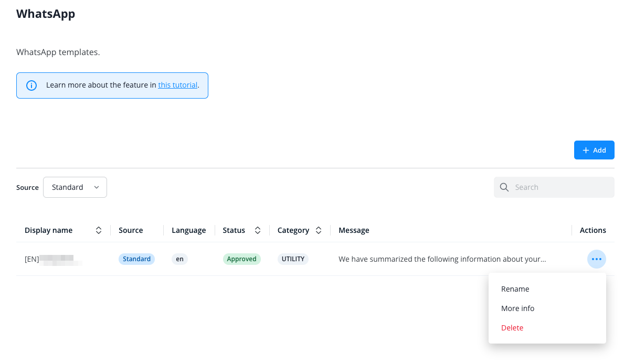Open the Source filter dropdown
The image size is (624, 364).
[75, 187]
